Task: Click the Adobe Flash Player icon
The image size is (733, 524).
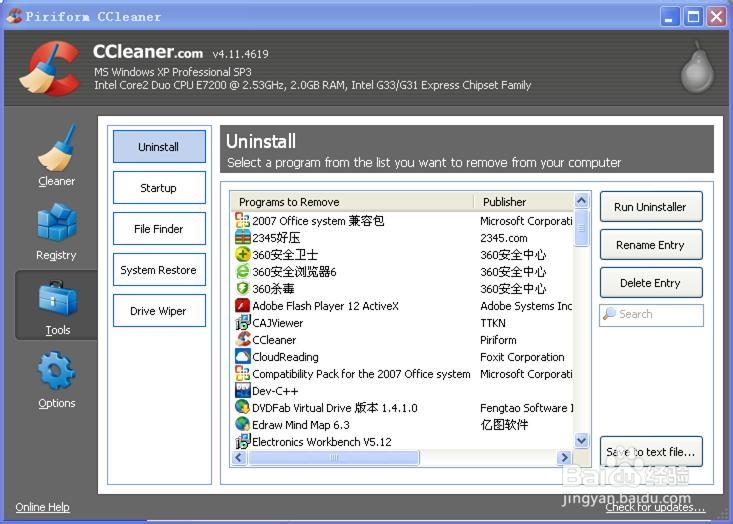Action: point(242,305)
